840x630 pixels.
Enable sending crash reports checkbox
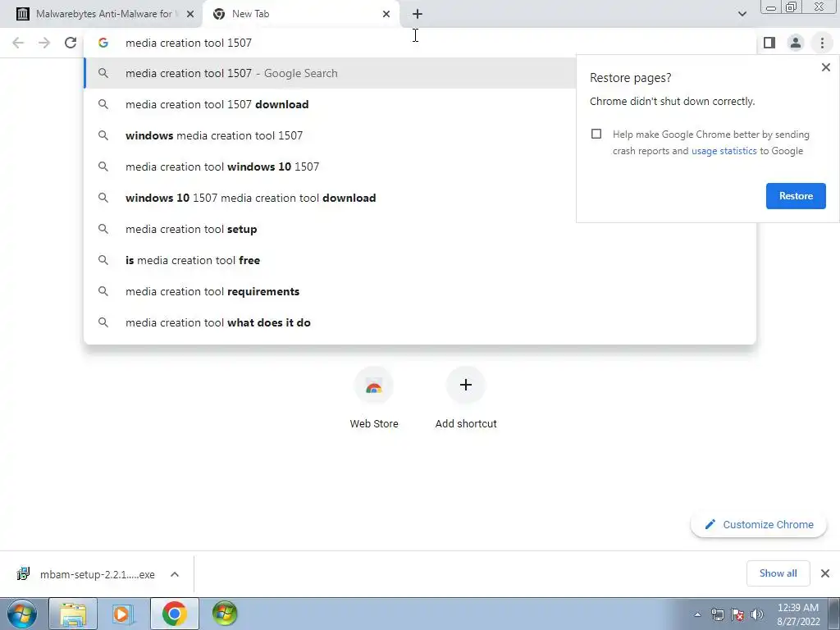[596, 134]
